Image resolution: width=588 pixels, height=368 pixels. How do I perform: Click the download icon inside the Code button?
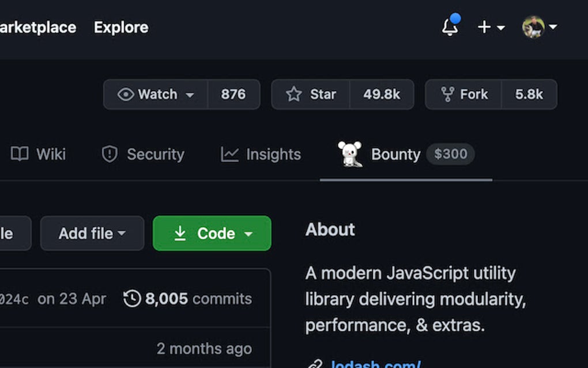[180, 233]
